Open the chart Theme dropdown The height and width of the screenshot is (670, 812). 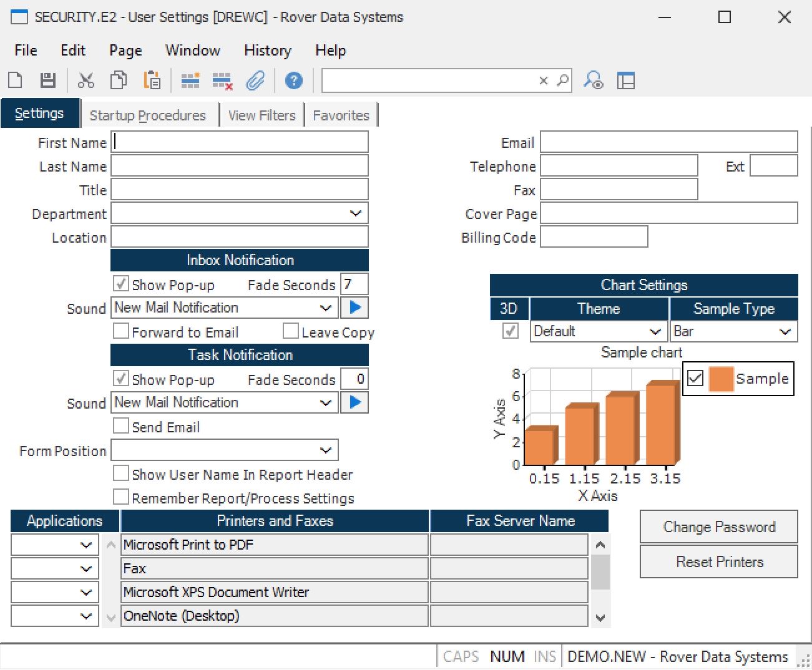(655, 331)
